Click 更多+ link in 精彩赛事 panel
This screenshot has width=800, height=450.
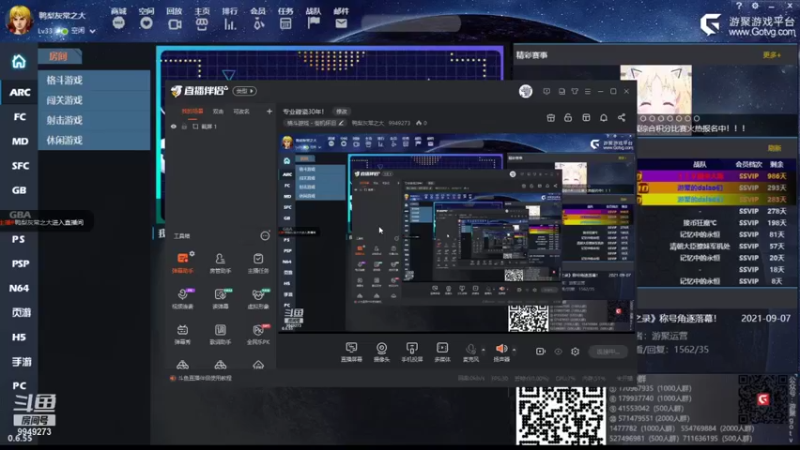point(772,55)
